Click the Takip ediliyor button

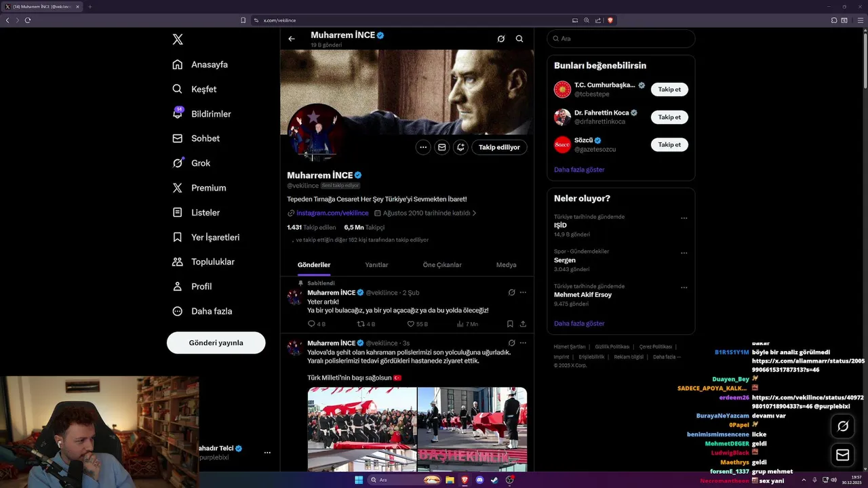click(x=499, y=147)
